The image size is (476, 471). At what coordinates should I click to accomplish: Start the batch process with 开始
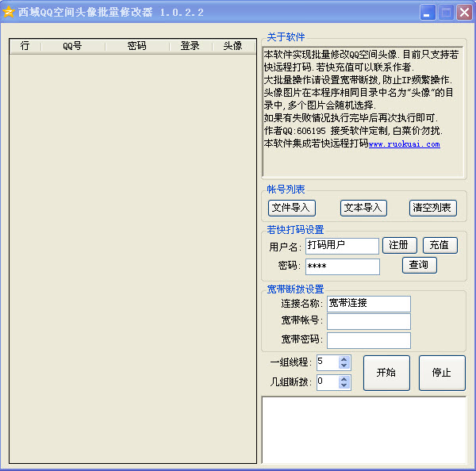[x=386, y=373]
